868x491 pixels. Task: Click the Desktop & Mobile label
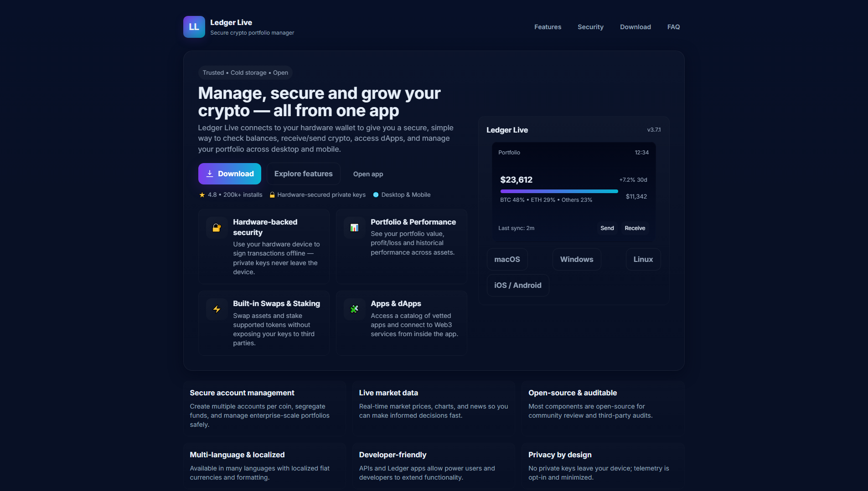point(406,195)
